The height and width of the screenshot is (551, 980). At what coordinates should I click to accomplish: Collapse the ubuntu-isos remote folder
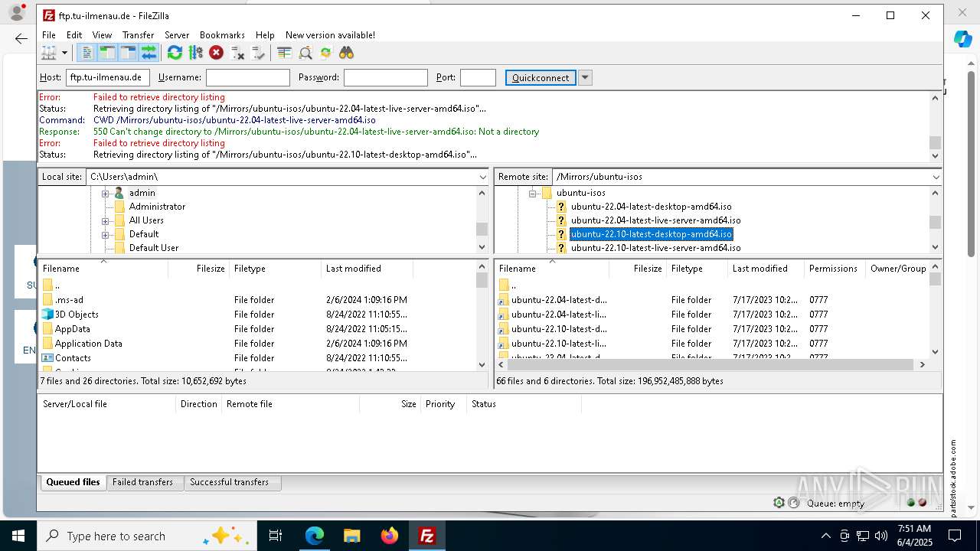click(x=532, y=193)
